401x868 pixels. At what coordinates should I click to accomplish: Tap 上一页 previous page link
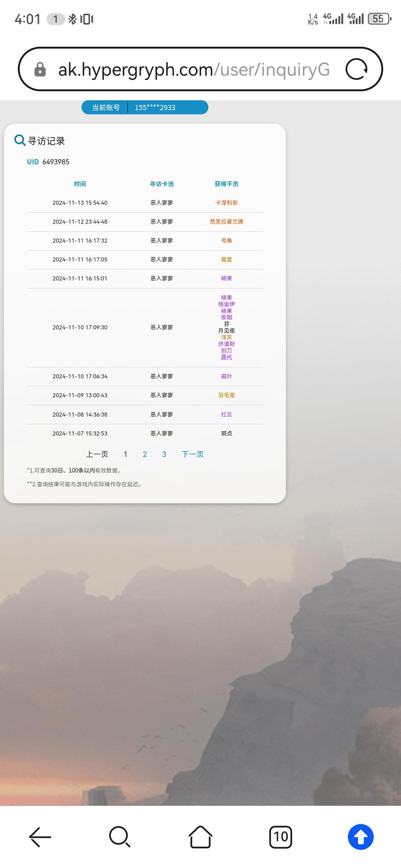[97, 454]
